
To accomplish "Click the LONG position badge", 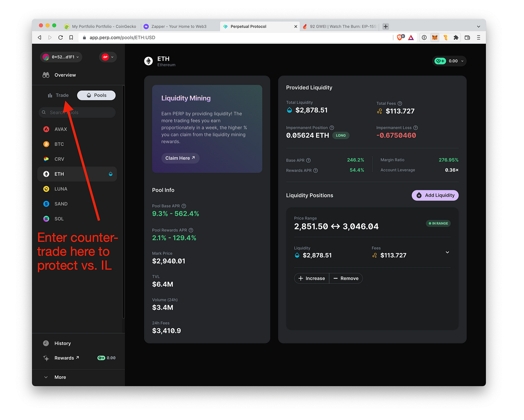I will (x=341, y=136).
